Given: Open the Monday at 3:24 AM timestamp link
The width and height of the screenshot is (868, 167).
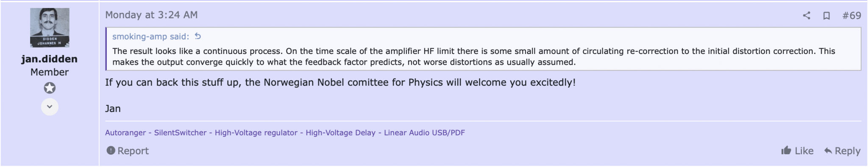Looking at the screenshot, I should [x=151, y=15].
